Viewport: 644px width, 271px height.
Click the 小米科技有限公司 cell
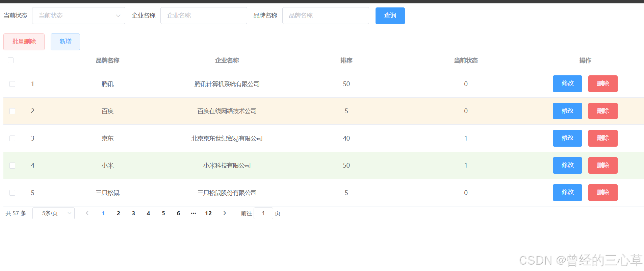(x=227, y=165)
